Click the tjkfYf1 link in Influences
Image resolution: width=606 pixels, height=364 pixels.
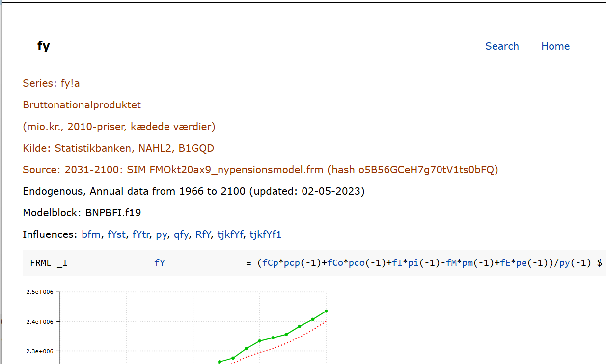pos(265,234)
